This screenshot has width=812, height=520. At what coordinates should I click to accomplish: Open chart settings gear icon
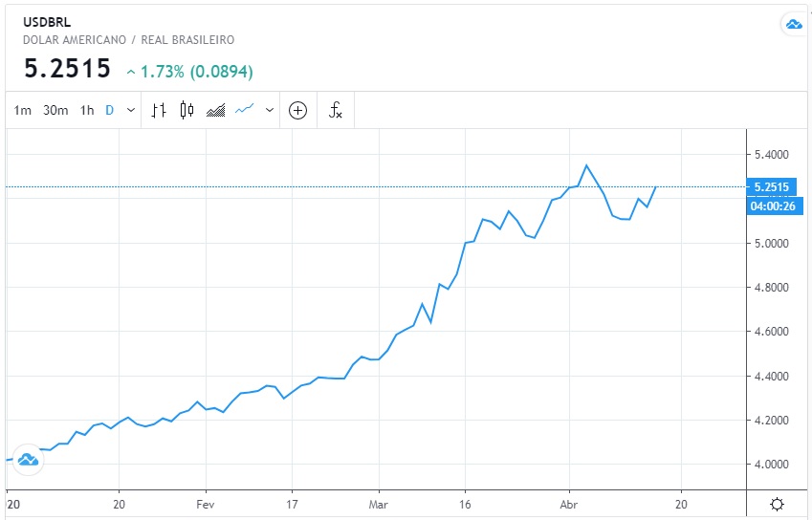point(778,504)
